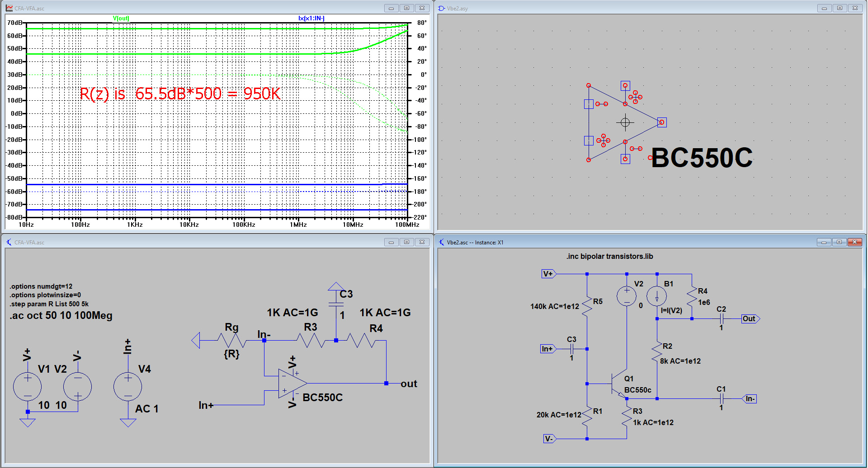Viewport: 868px width, 468px height.
Task: Click the .options numdgt=12 directive
Action: click(x=41, y=286)
